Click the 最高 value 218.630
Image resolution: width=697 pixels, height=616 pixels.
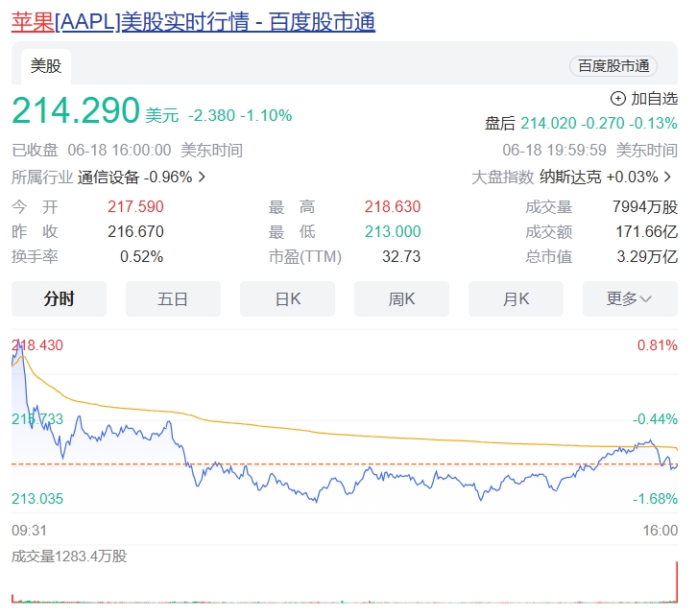(x=393, y=206)
